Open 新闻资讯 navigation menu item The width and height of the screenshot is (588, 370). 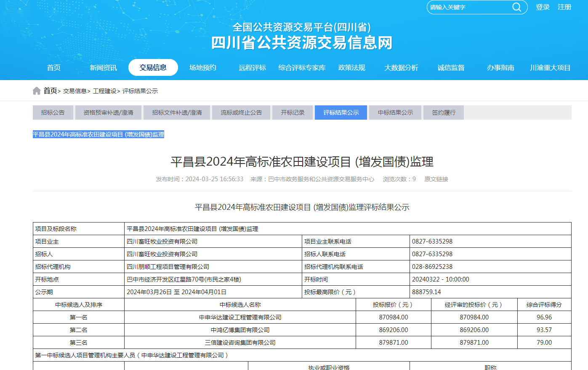pyautogui.click(x=103, y=67)
